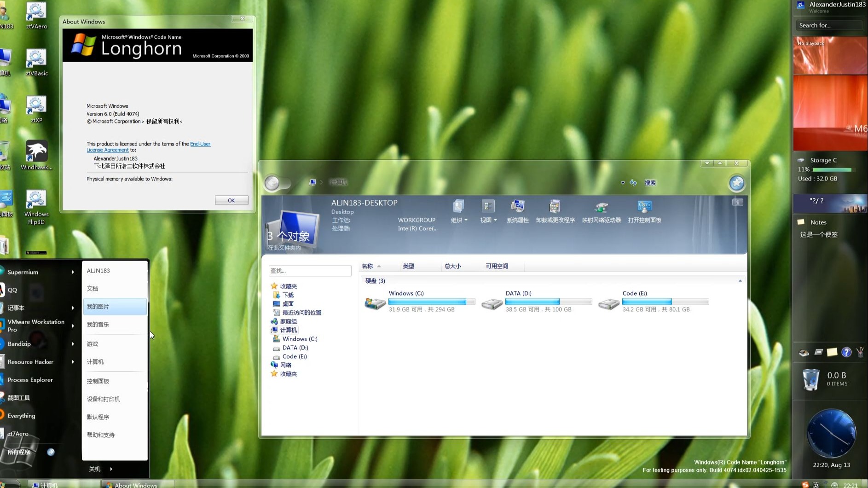Viewport: 868px width, 488px height.
Task: Open 文档 in Start menu
Action: tap(115, 289)
